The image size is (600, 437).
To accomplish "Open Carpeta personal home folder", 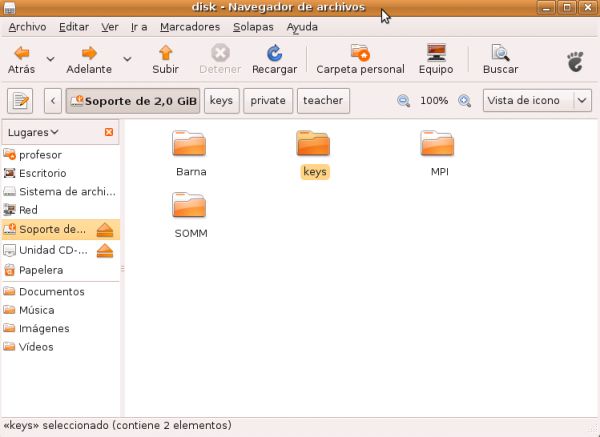I will tap(360, 53).
